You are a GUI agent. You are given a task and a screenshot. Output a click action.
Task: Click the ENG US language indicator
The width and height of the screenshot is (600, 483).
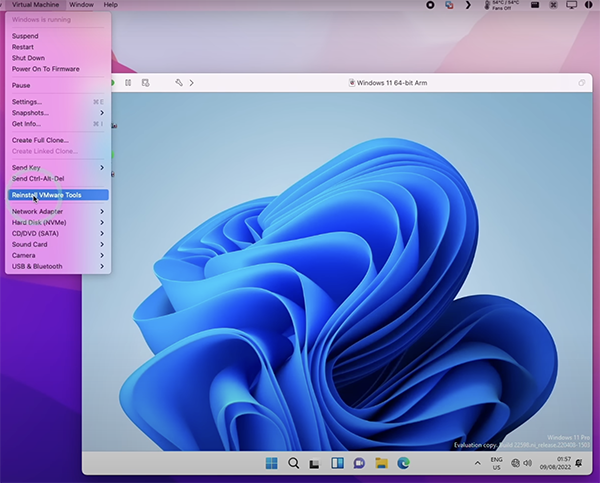coord(496,463)
